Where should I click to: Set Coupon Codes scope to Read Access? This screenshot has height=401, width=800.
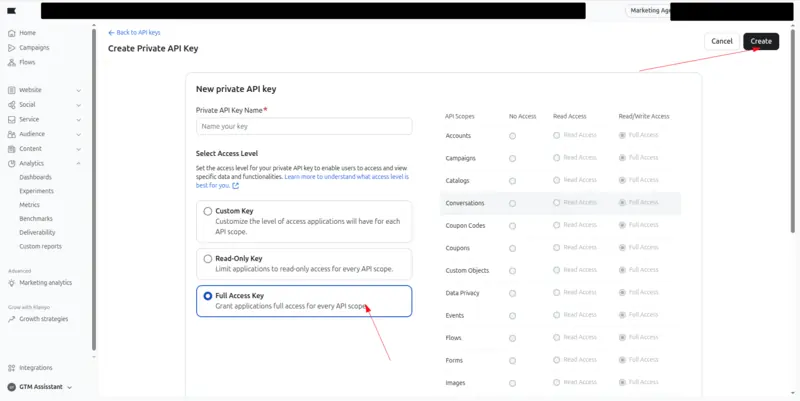pos(557,225)
